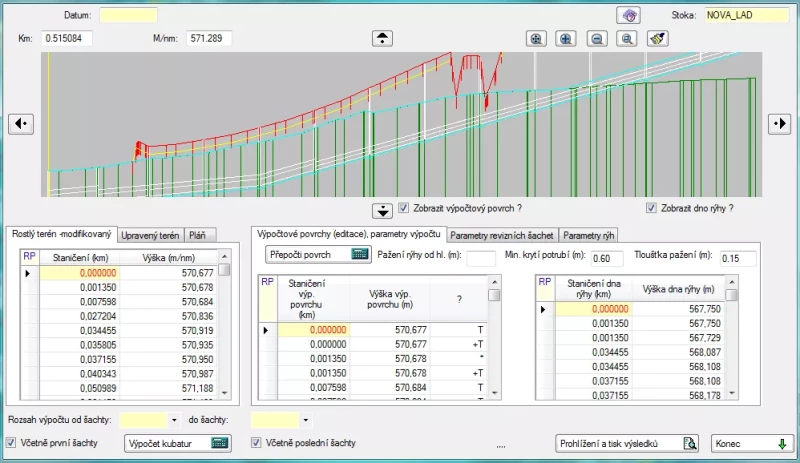Image resolution: width=800 pixels, height=463 pixels.
Task: Click the Výpočet kubatur button
Action: tap(177, 443)
